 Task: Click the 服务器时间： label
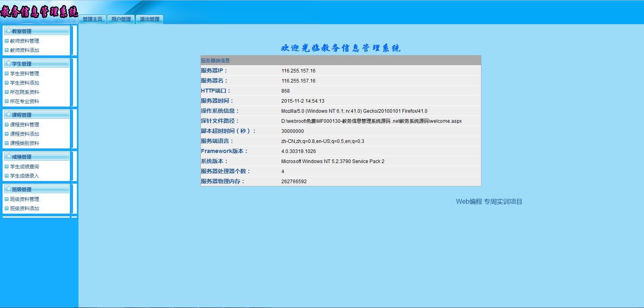click(217, 101)
